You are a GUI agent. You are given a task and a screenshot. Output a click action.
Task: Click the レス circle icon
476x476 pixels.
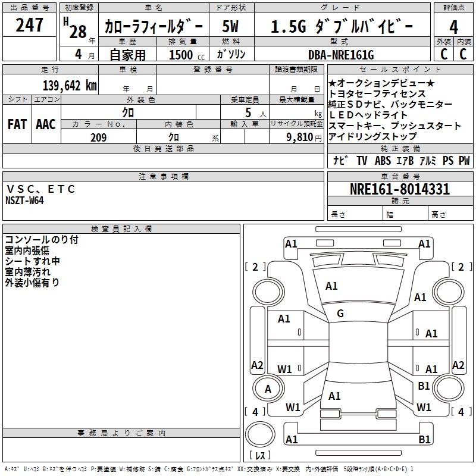[260, 434]
